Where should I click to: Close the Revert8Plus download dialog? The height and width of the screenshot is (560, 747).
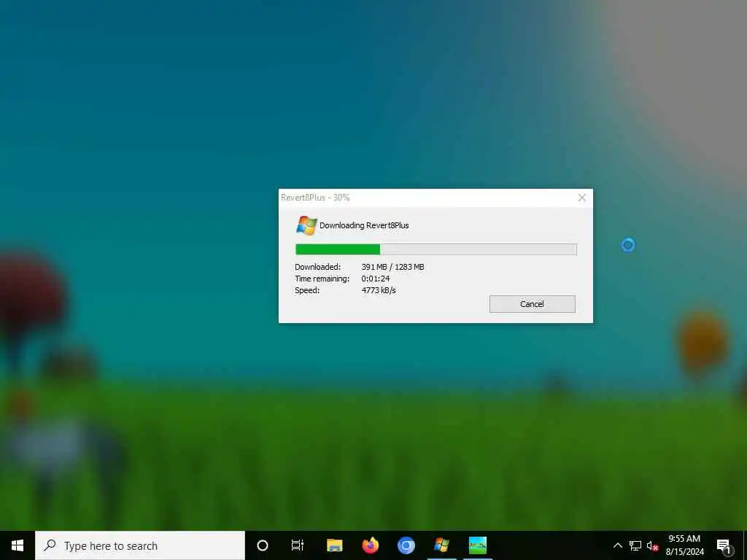pos(581,198)
